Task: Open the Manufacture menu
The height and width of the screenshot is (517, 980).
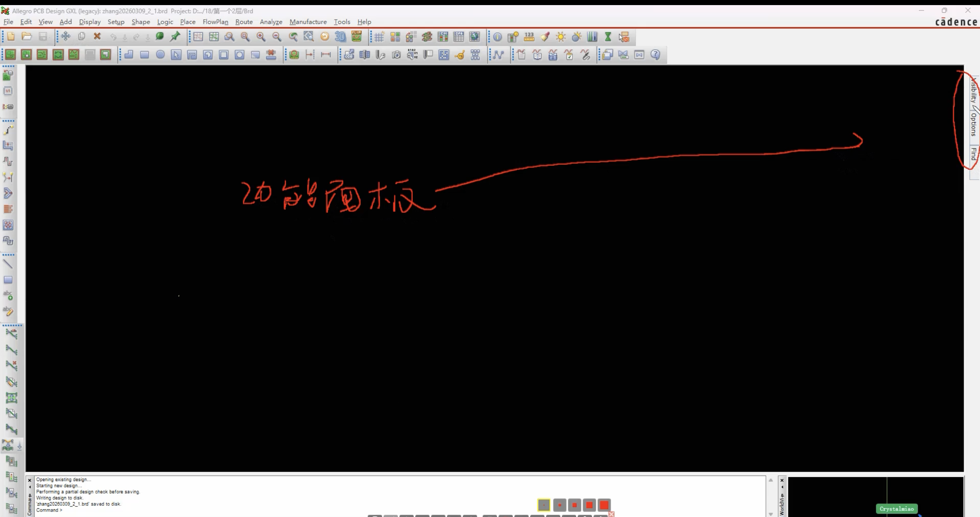Action: point(308,22)
